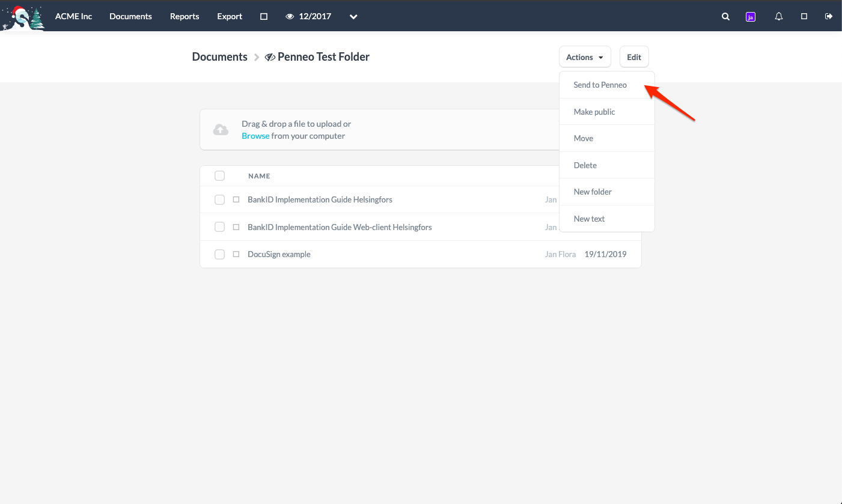The image size is (842, 504).
Task: Open the Reports menu
Action: click(x=185, y=16)
